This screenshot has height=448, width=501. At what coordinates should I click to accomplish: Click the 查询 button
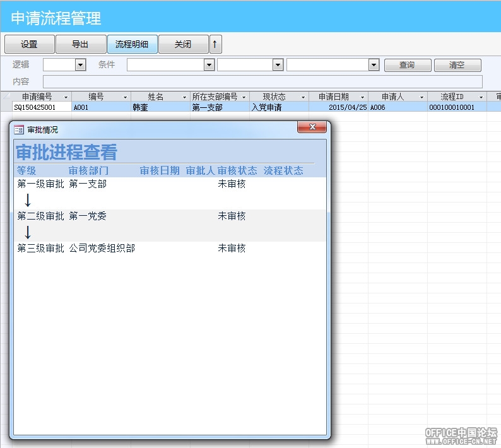coord(408,65)
